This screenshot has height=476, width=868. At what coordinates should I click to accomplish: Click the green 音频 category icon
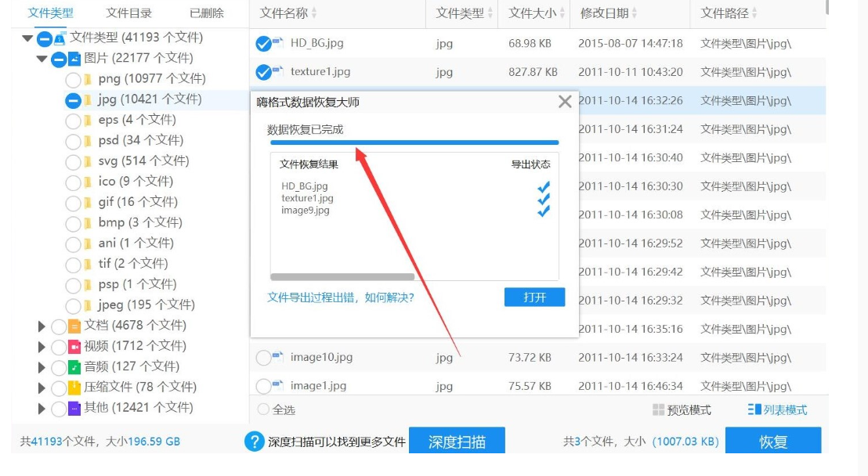(74, 367)
